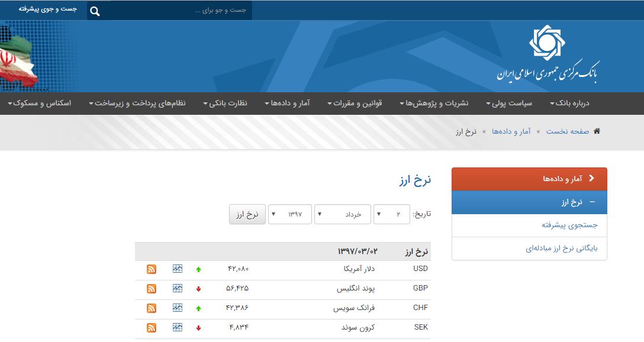
Task: Collapse نرخ ارز sidebar item minus icon
Action: click(x=593, y=202)
